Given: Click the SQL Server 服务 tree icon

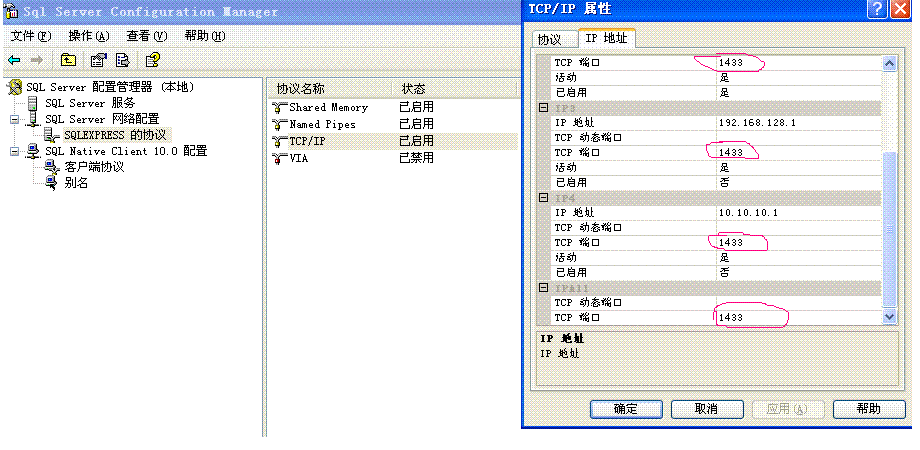Looking at the screenshot, I should (33, 103).
